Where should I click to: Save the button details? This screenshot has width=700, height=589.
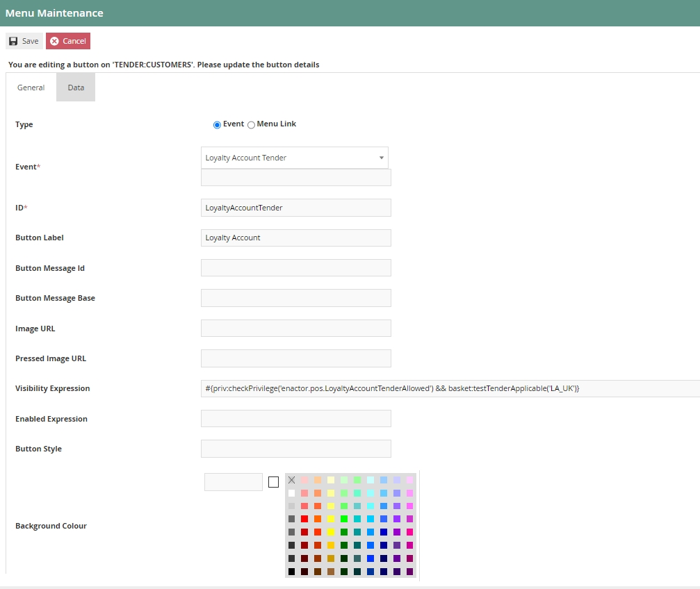(24, 40)
